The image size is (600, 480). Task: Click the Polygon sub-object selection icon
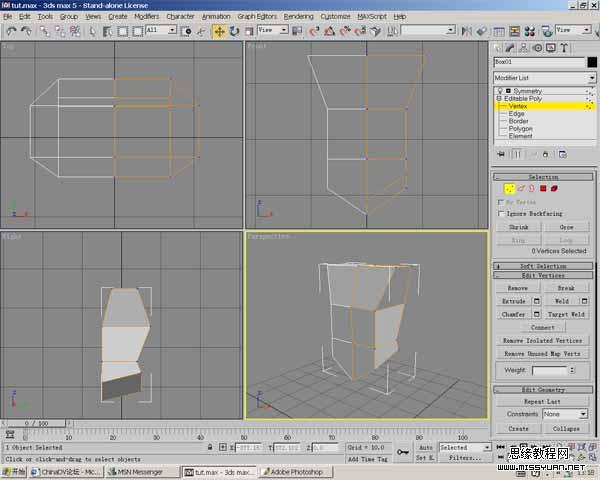[x=543, y=188]
